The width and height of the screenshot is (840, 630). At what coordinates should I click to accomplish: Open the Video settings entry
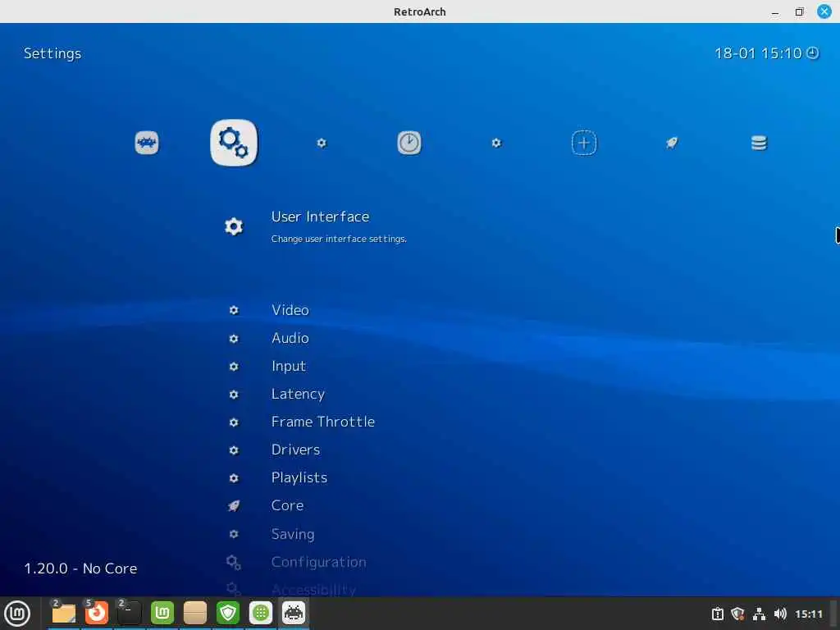pyautogui.click(x=290, y=310)
